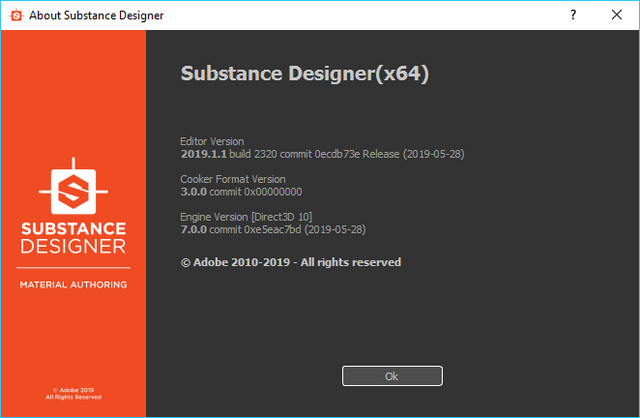Click the Substance icon in the title bar
Viewport: 640px width, 418px height.
(x=16, y=16)
